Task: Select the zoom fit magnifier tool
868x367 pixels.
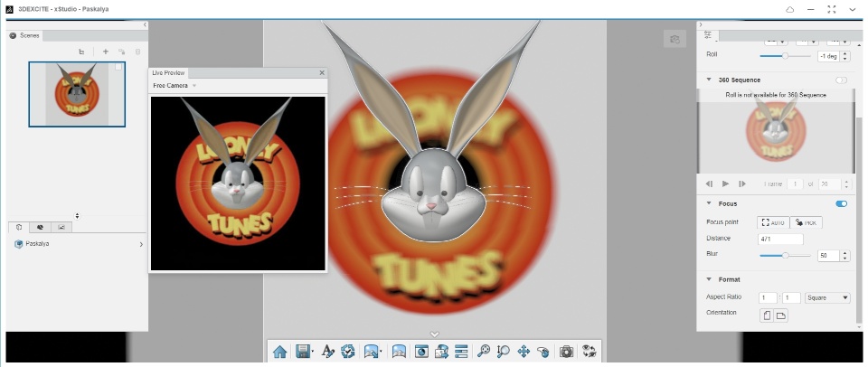Action: coord(484,351)
